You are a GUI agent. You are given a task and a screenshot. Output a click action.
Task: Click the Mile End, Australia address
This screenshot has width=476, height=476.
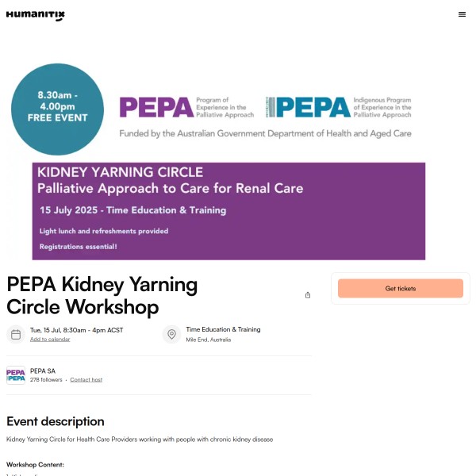click(209, 340)
